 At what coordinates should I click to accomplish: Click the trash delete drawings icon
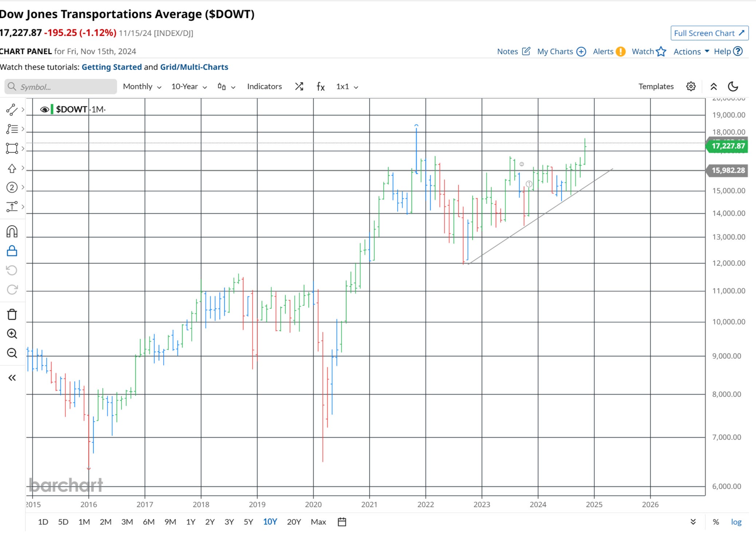pyautogui.click(x=12, y=314)
